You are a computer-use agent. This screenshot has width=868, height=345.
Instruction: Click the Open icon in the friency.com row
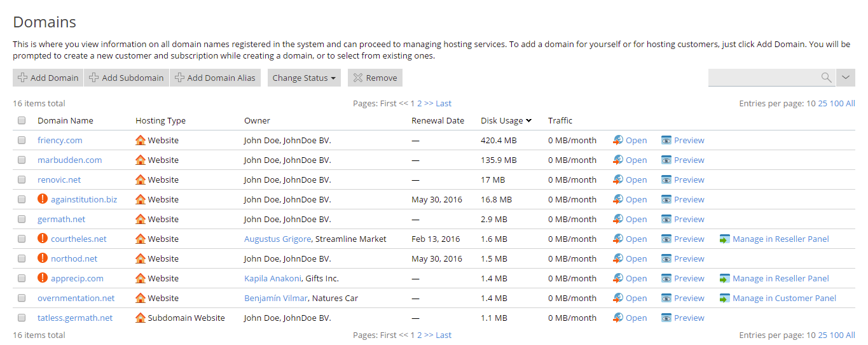[x=618, y=140]
